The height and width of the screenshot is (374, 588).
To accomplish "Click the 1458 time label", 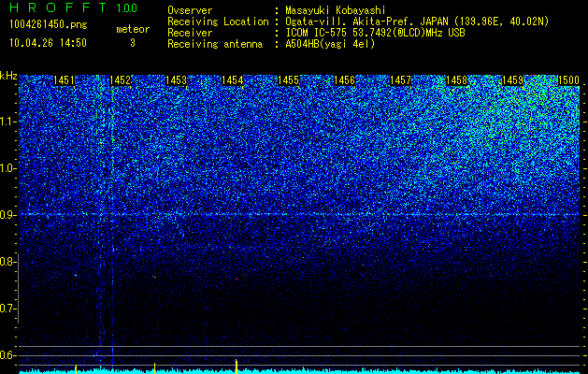I will [457, 80].
